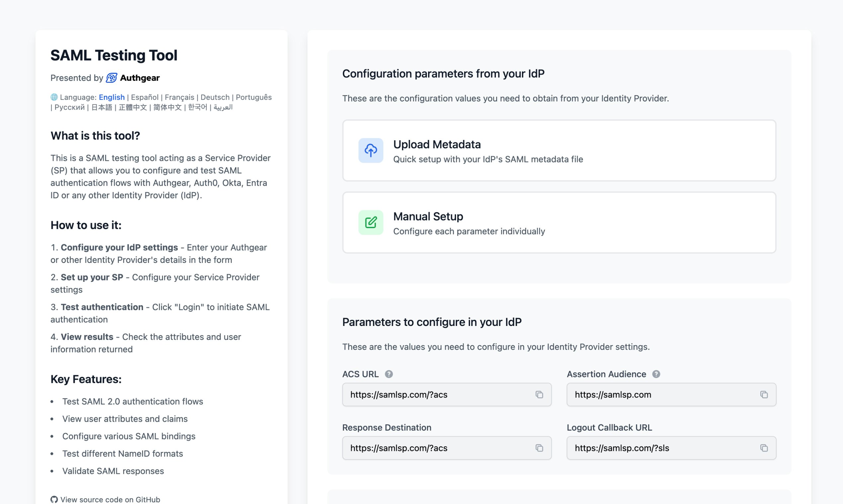
Task: Click 'Configure your IdP settings' step text
Action: tap(119, 247)
